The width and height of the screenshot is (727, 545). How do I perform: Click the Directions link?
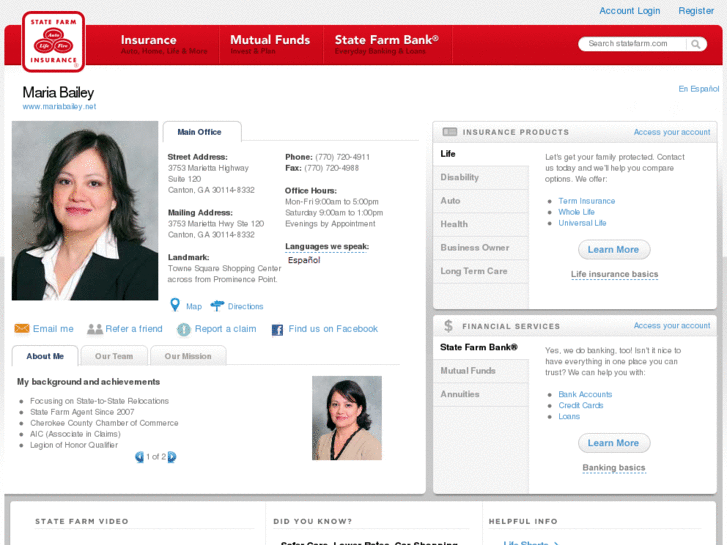point(245,306)
